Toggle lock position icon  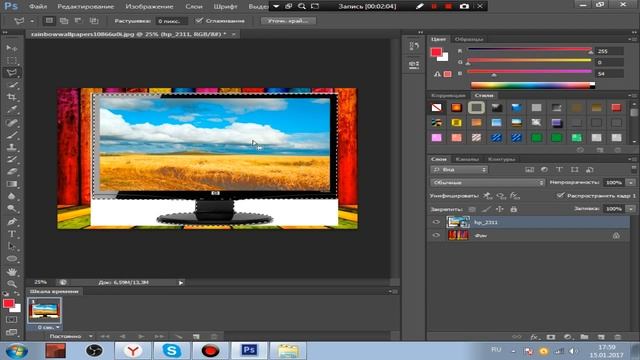coord(500,209)
